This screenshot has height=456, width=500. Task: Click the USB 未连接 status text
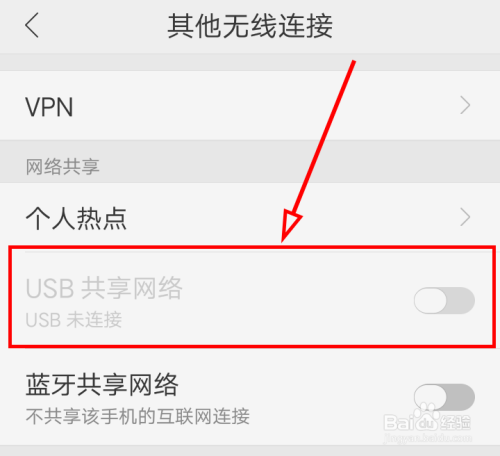click(x=74, y=320)
